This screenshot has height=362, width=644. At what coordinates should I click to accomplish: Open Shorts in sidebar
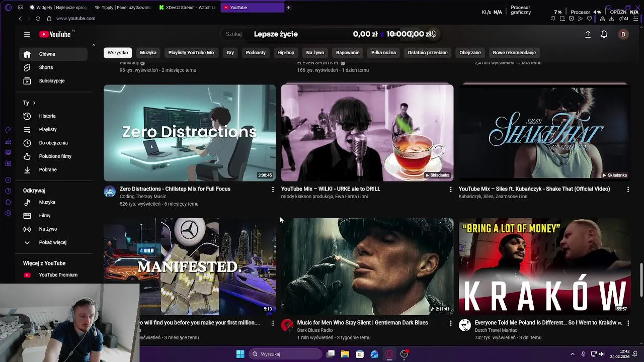tap(53, 67)
